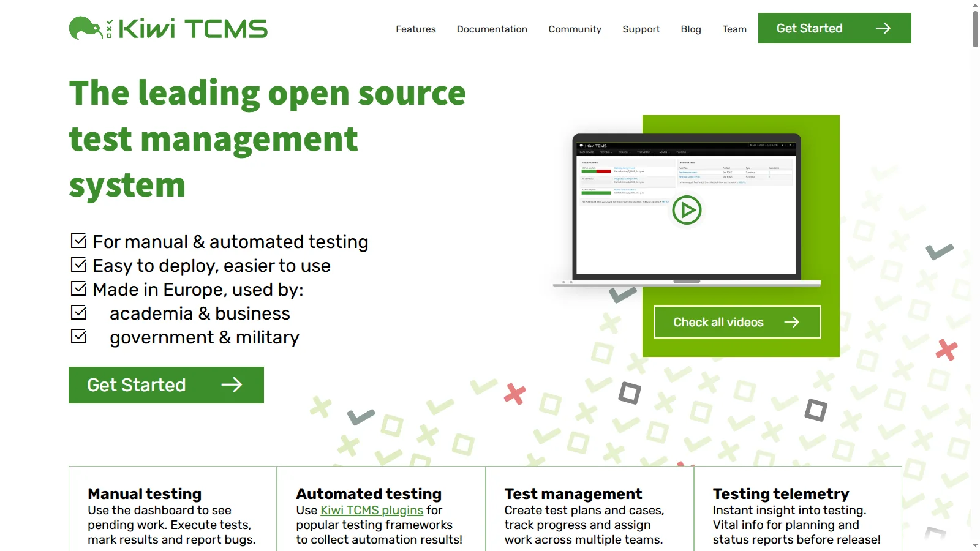Click checkmark beside 'Made in Europe, used by:'
The height and width of the screenshot is (551, 980).
[x=78, y=288]
